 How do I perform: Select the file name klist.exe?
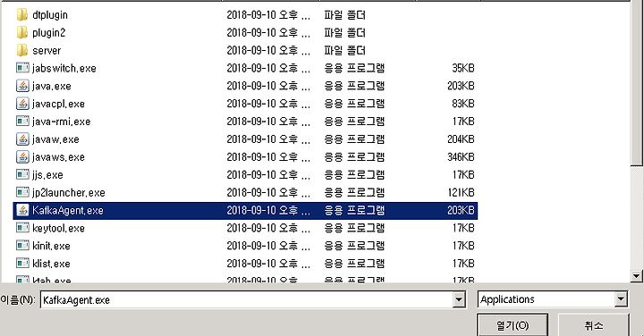coord(51,264)
